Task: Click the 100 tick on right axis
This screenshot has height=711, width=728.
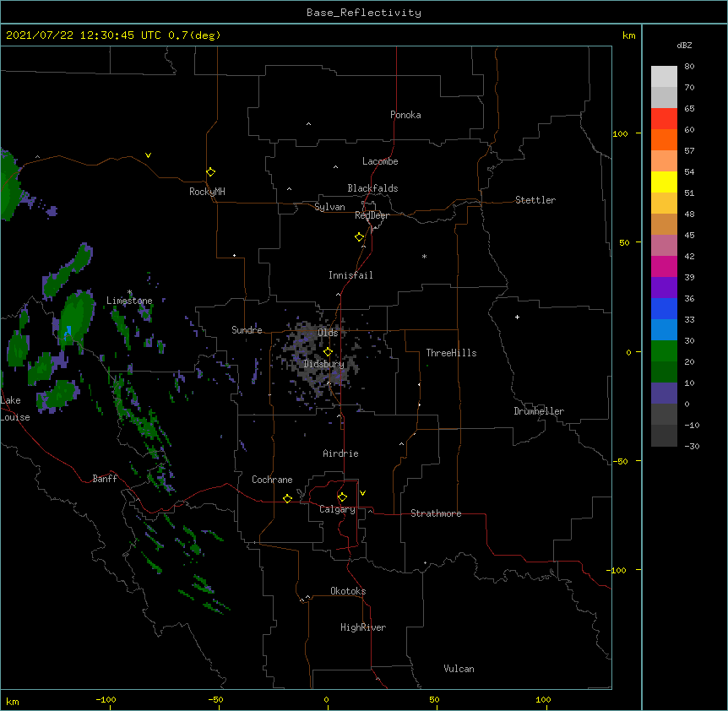Action: pyautogui.click(x=620, y=133)
